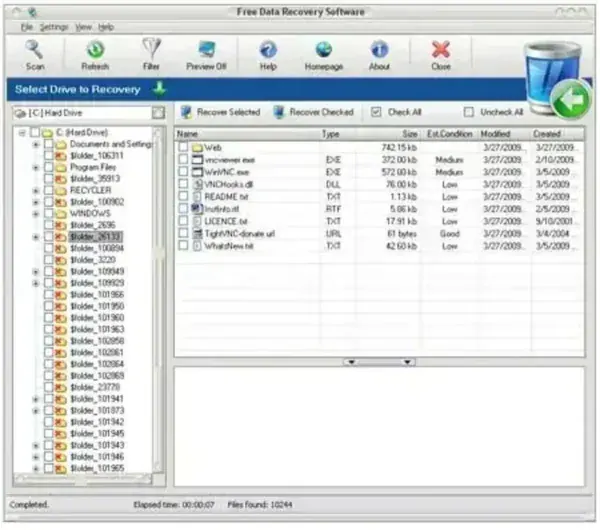Check the box for TightVNC-donate.url

[183, 233]
